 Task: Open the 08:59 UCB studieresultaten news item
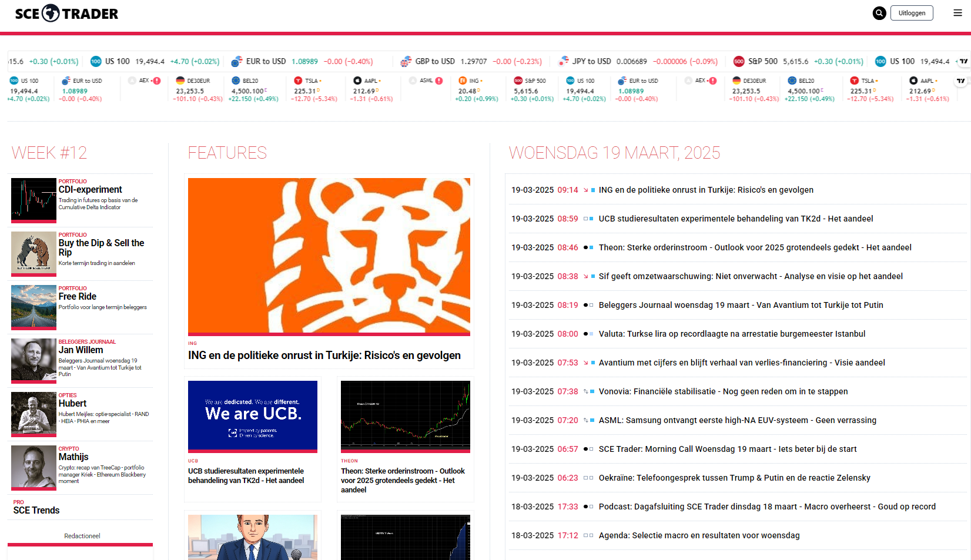click(736, 219)
